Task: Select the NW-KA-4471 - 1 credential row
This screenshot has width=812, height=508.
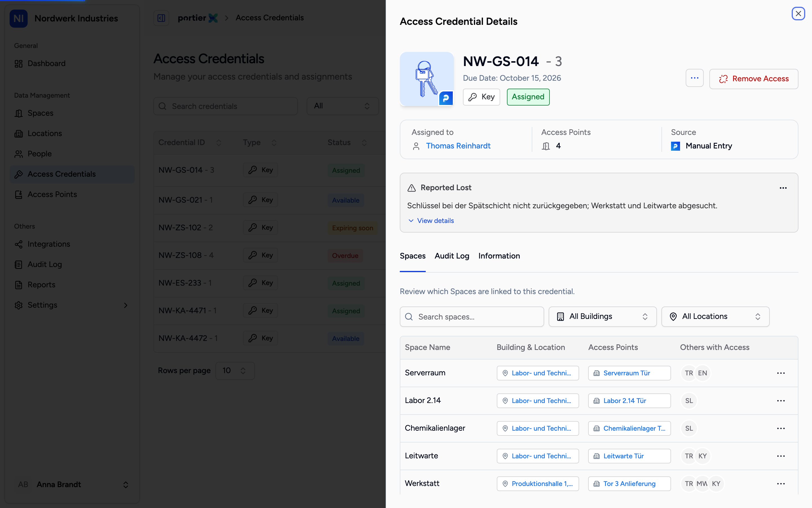Action: 270,311
